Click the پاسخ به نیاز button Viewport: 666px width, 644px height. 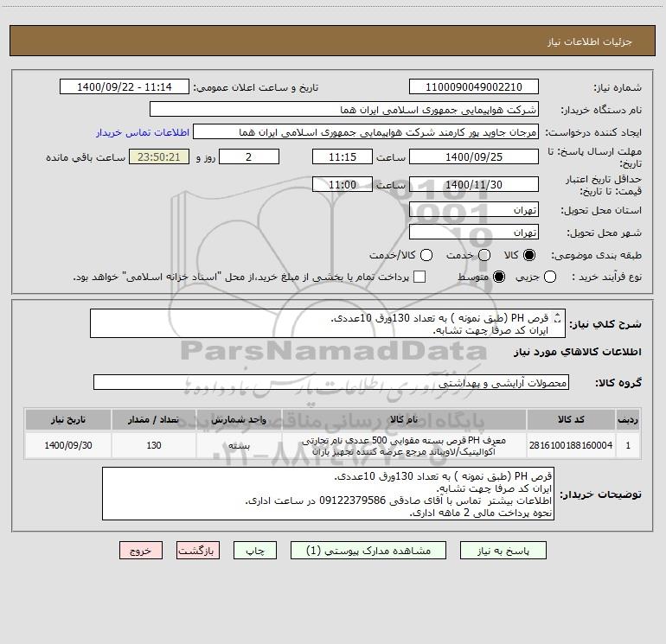point(503,551)
